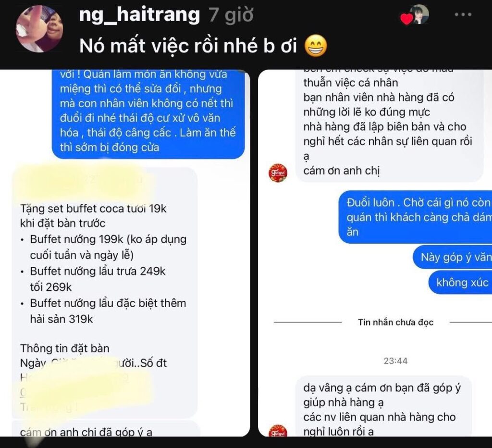The image size is (492, 448).
Task: Select blue message 'Đuổi luôn . Chờ cái gì'
Action: click(415, 217)
